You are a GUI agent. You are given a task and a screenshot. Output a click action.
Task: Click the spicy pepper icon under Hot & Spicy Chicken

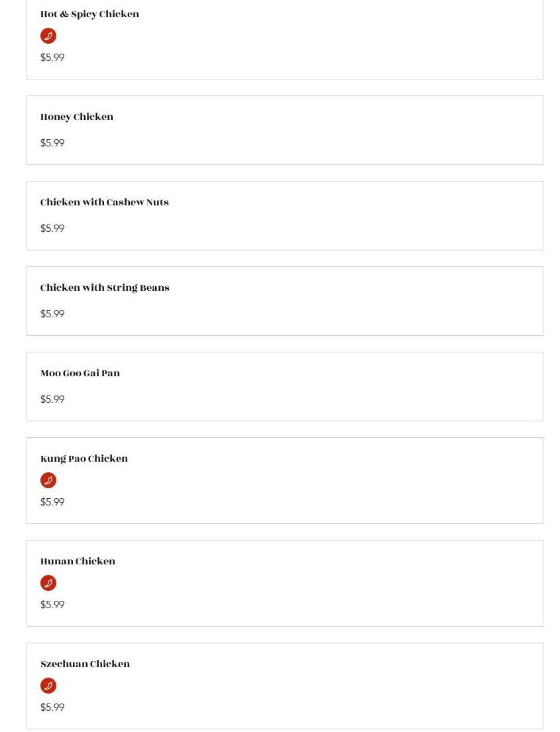coord(48,36)
